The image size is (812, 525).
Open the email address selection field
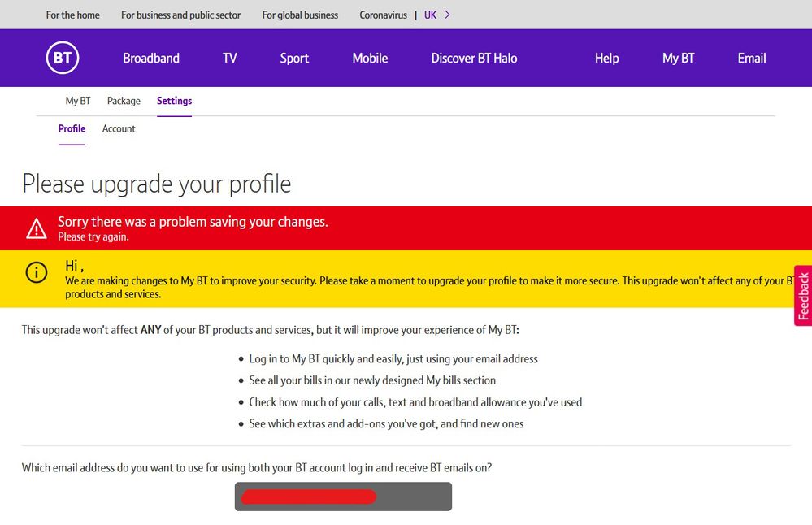(x=343, y=497)
